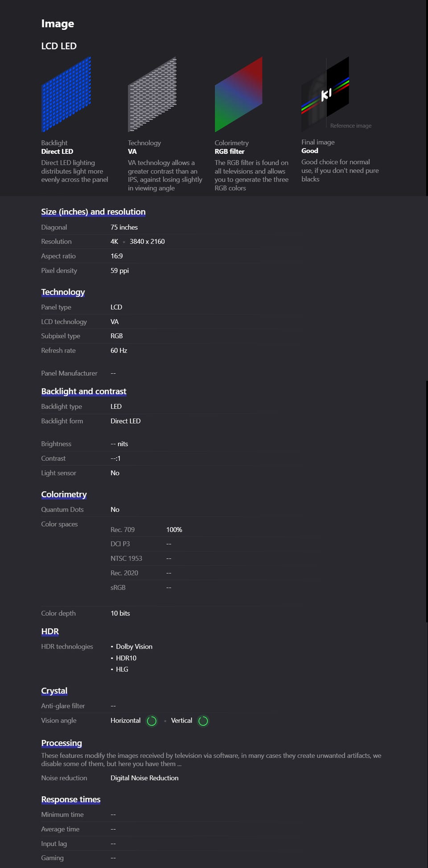Open the Crystal section heading
This screenshot has width=428, height=868.
(x=54, y=691)
